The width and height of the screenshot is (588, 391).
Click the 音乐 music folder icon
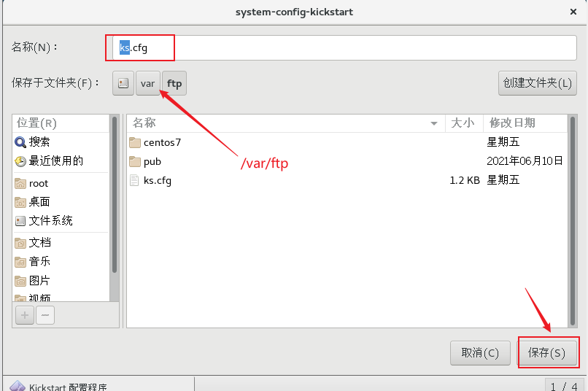tap(20, 262)
